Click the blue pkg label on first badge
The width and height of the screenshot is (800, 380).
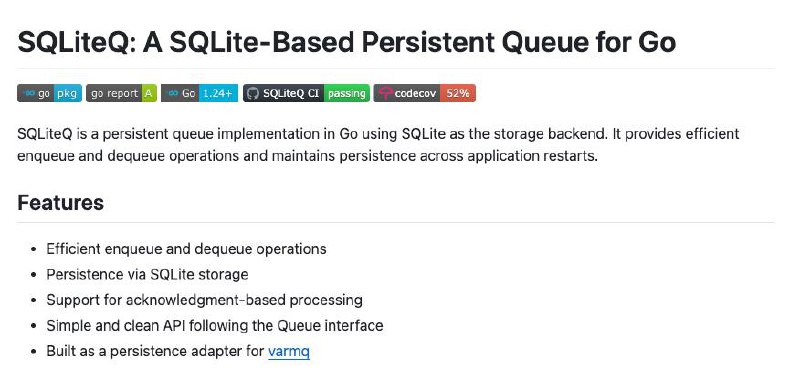(x=67, y=93)
